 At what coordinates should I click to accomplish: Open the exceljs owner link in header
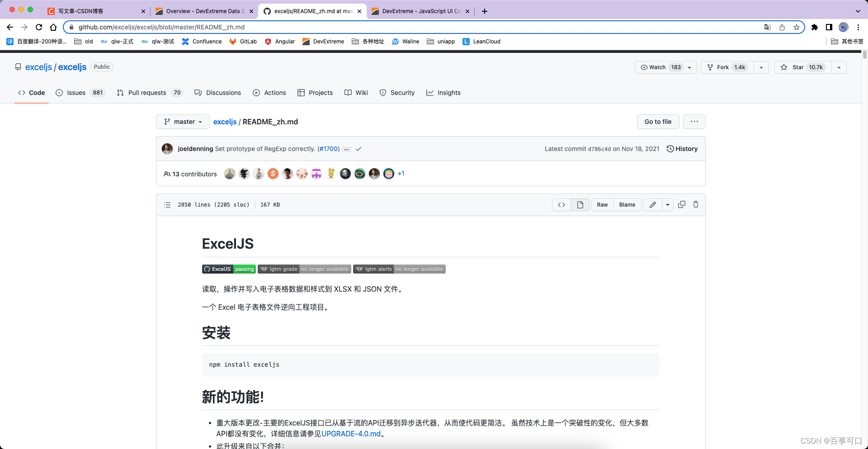click(38, 67)
